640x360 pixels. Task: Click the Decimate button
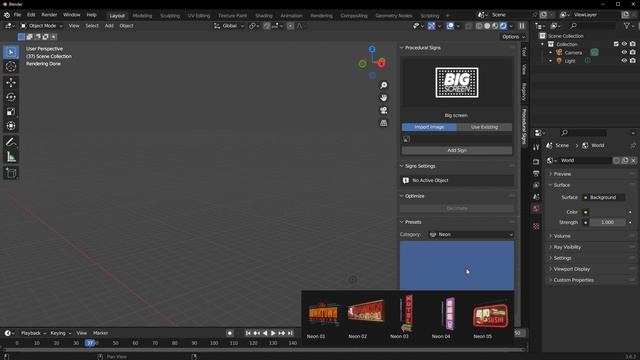coord(457,208)
